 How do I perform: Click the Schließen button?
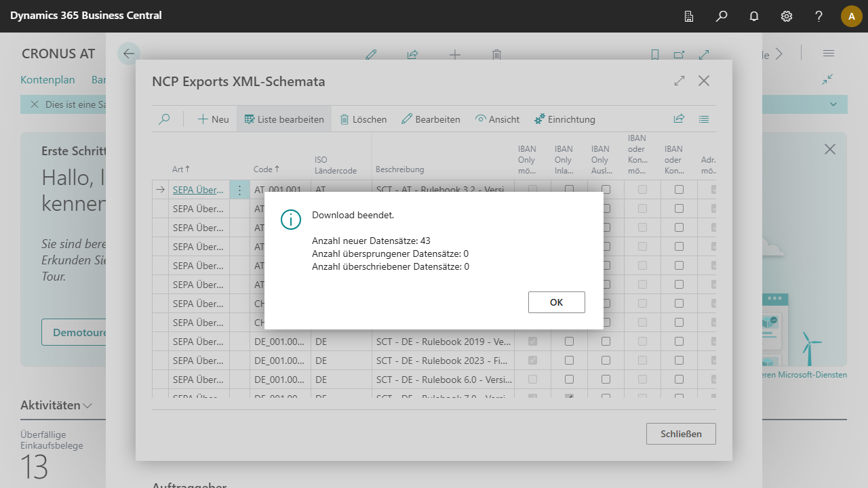[x=681, y=434]
